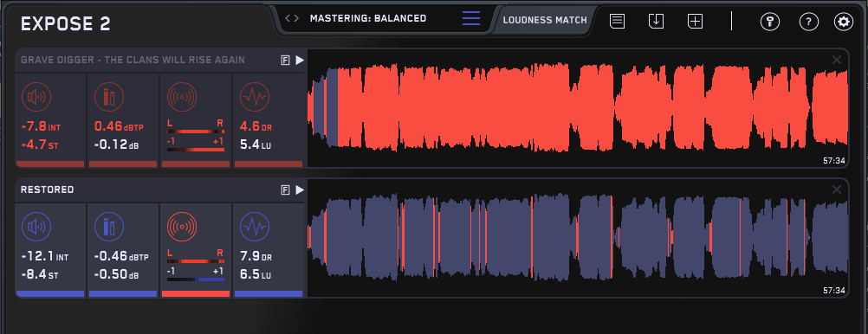
Task: Add a new track with the plus icon
Action: pos(696,22)
